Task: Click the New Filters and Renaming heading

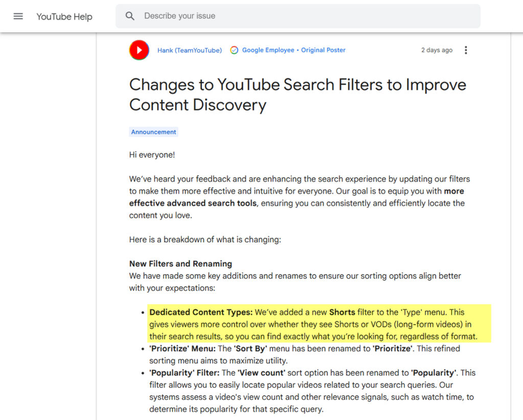Action: 180,264
